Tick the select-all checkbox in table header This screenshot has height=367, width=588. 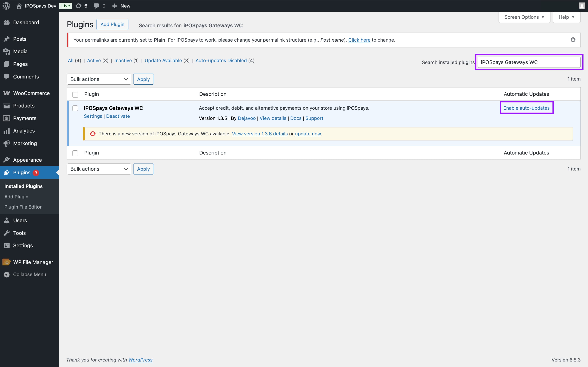pos(75,94)
